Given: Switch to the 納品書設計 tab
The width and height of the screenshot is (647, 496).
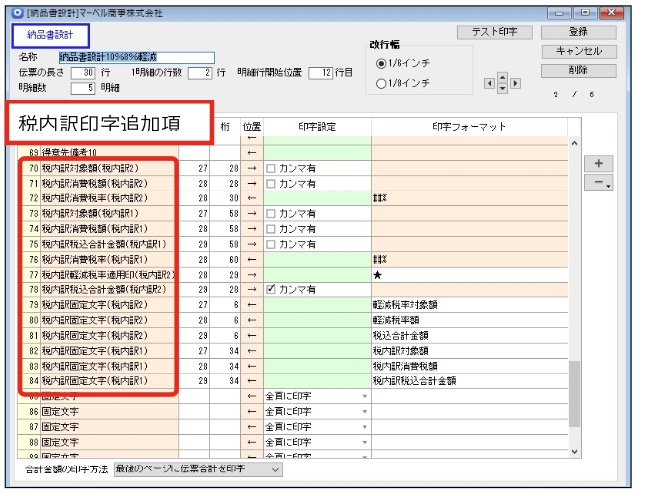Looking at the screenshot, I should (42, 35).
